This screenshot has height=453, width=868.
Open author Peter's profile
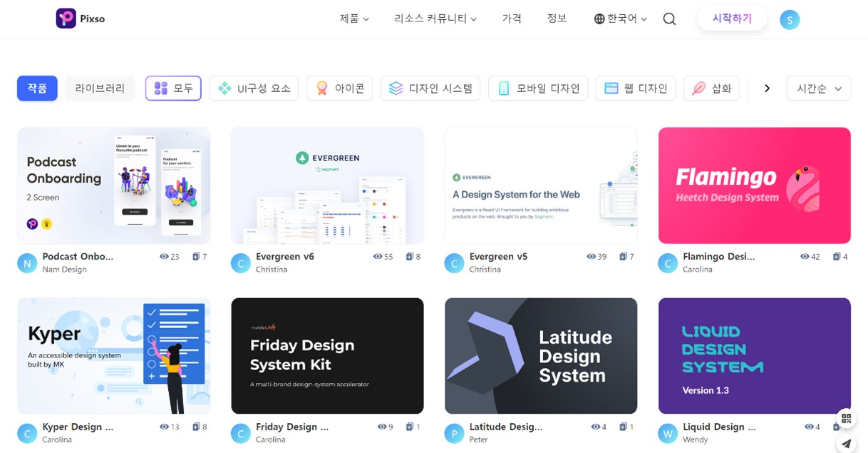(479, 439)
